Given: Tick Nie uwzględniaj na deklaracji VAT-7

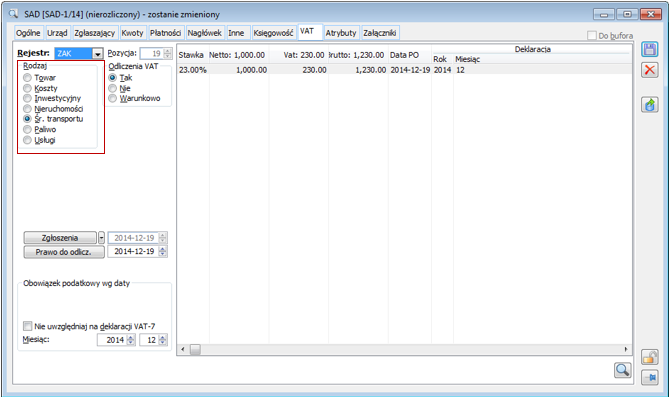Looking at the screenshot, I should pyautogui.click(x=28, y=326).
